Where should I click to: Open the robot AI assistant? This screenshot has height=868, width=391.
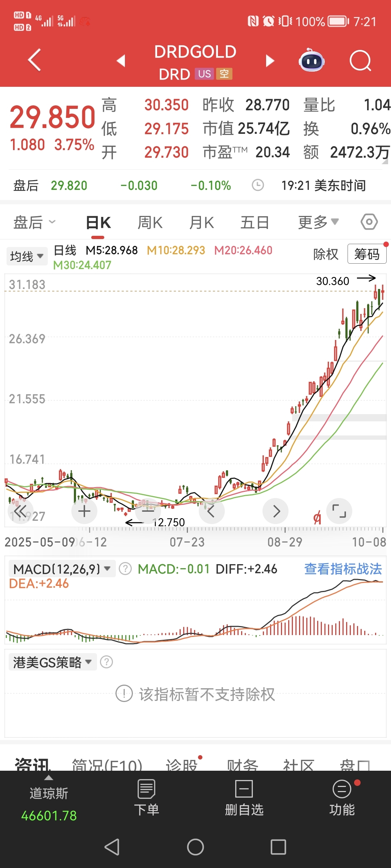(311, 60)
